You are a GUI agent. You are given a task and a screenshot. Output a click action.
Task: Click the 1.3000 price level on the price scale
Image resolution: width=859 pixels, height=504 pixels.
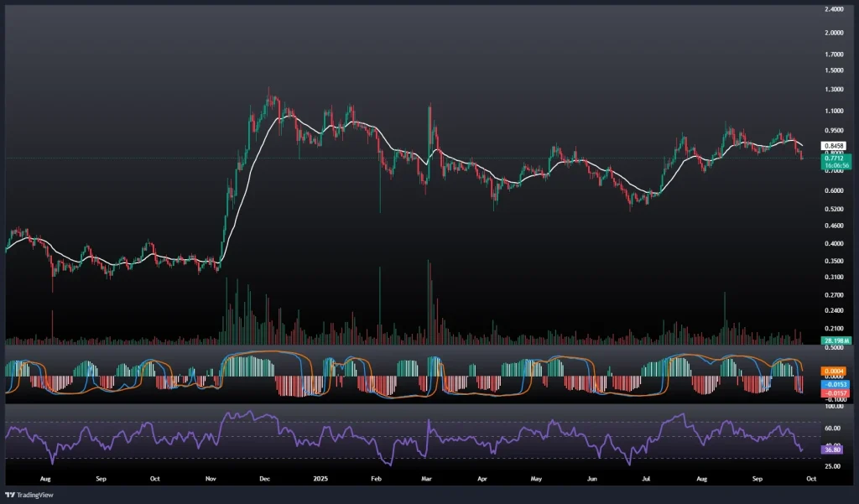coord(834,90)
